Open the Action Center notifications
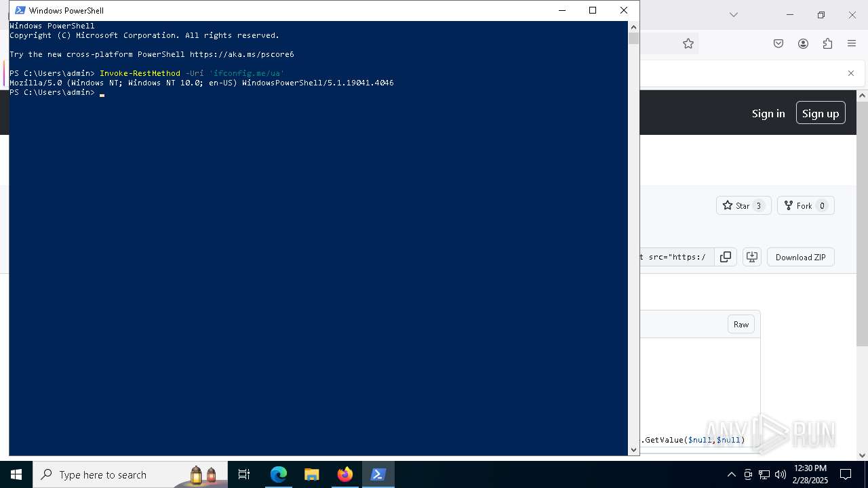 coord(846,474)
